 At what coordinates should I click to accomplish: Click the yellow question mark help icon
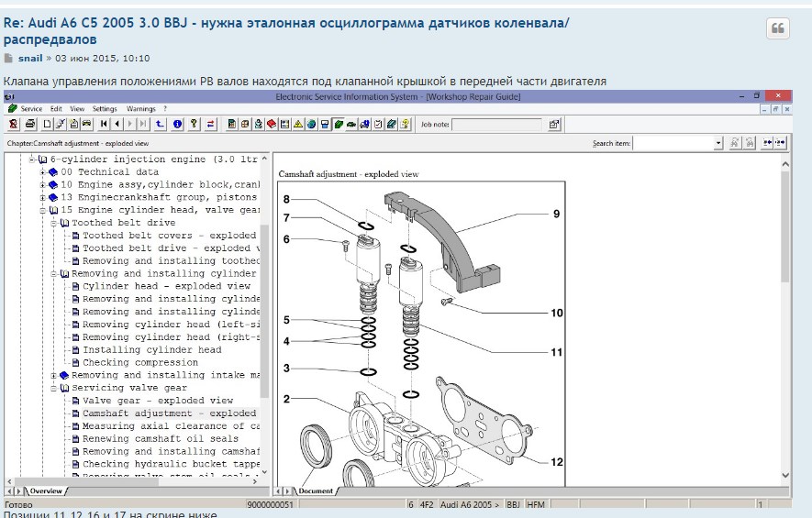(194, 124)
